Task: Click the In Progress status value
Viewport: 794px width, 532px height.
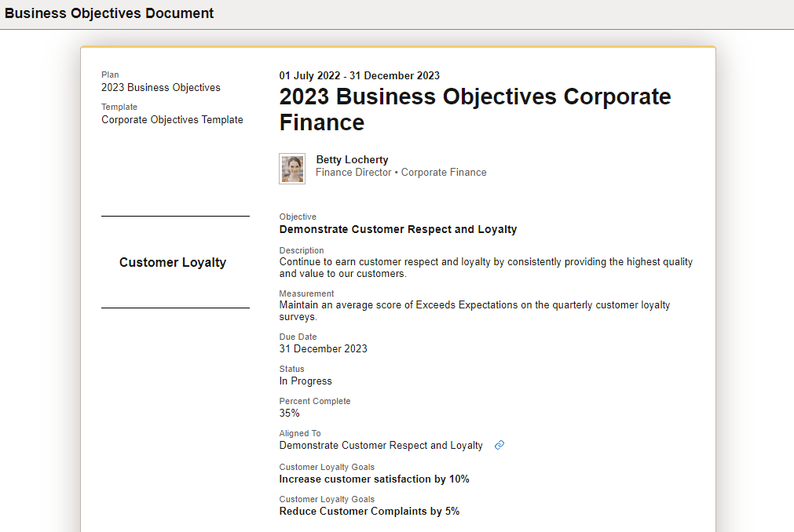Action: click(305, 381)
